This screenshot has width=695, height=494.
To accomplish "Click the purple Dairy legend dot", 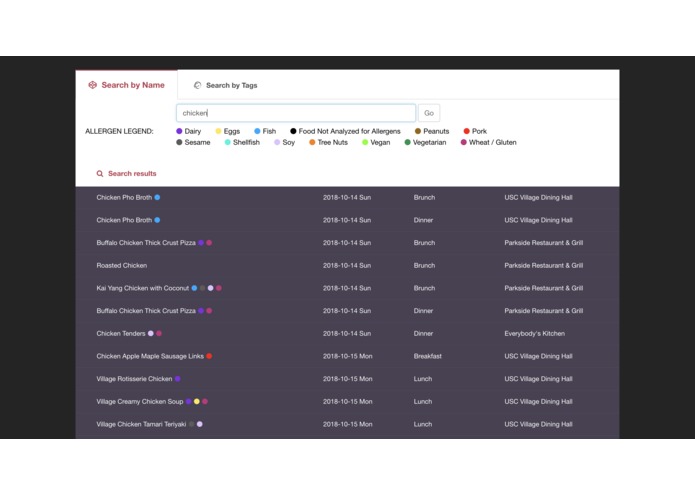I will click(179, 131).
